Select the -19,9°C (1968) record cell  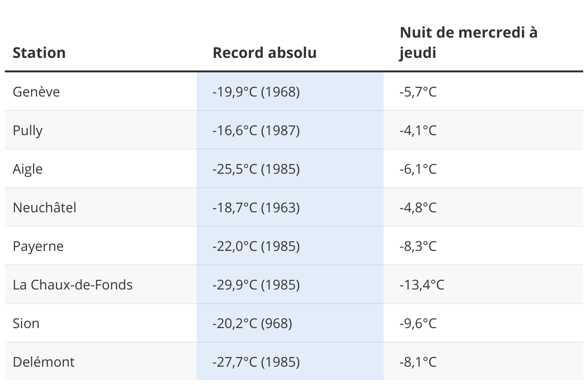256,92
